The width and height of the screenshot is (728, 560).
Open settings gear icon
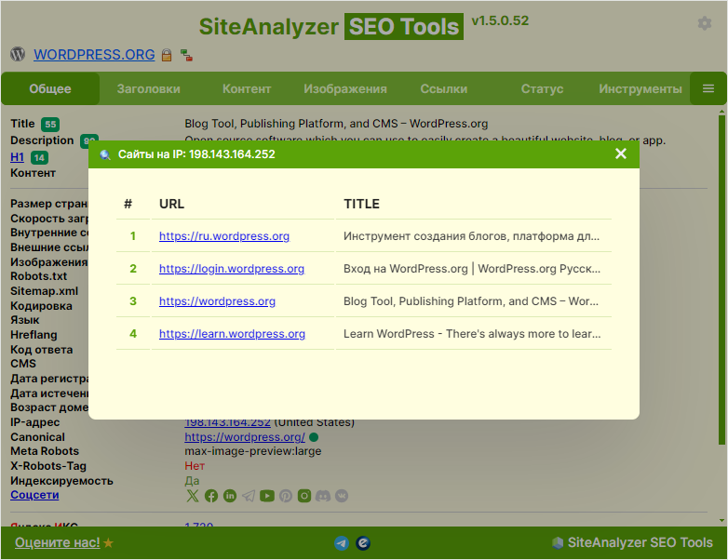click(x=705, y=23)
